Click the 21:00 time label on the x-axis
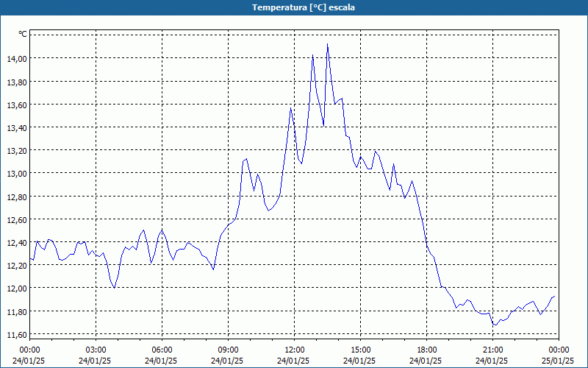 (492, 349)
